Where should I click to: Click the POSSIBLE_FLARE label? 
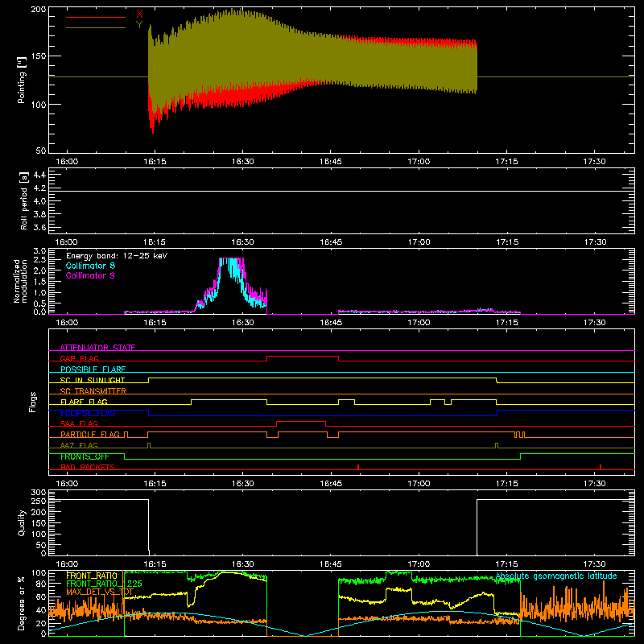point(93,369)
